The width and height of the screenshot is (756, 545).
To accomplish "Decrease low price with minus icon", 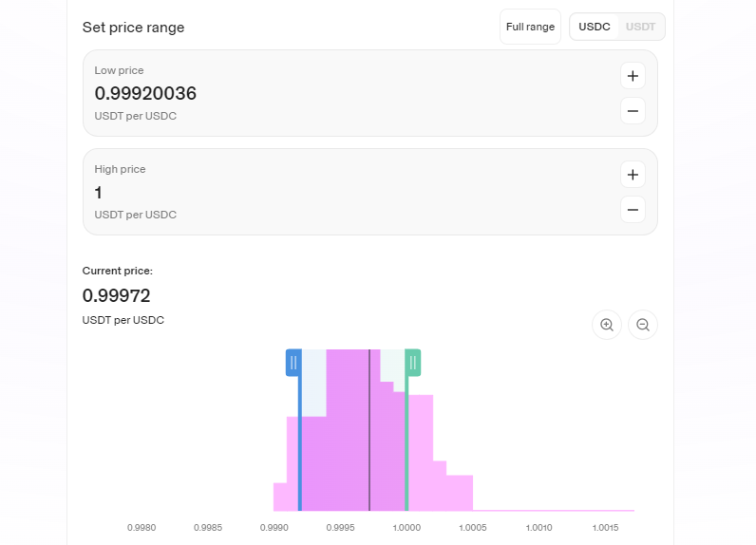I will 633,111.
